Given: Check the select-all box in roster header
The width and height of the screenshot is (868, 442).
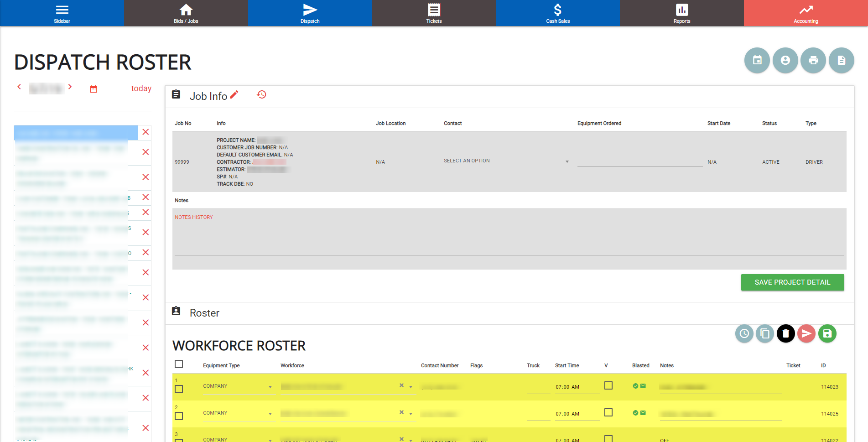Looking at the screenshot, I should point(179,364).
